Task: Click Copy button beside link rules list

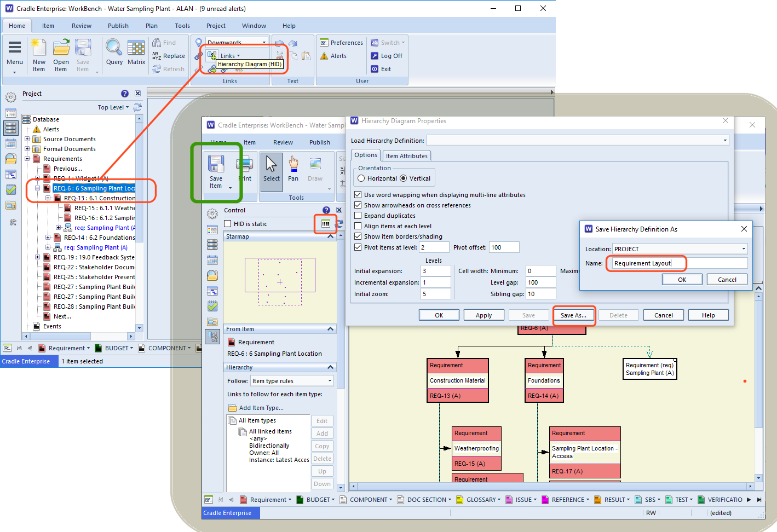Action: pyautogui.click(x=322, y=446)
